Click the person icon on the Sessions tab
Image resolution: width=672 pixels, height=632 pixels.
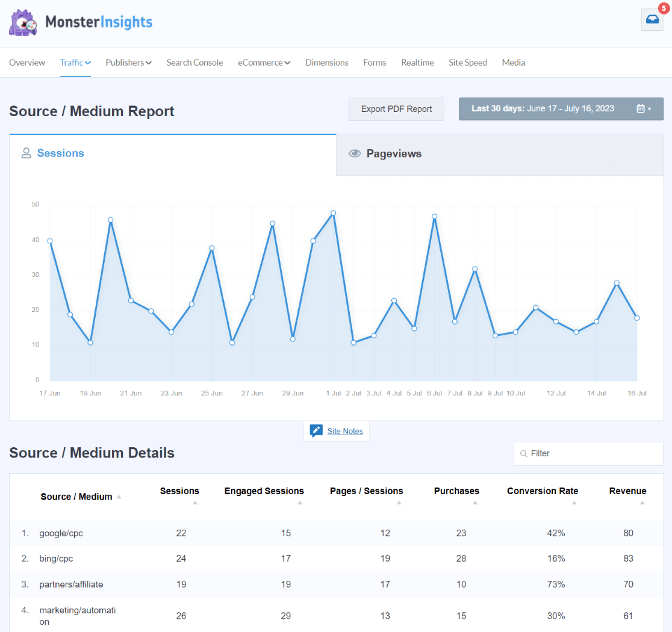point(26,153)
